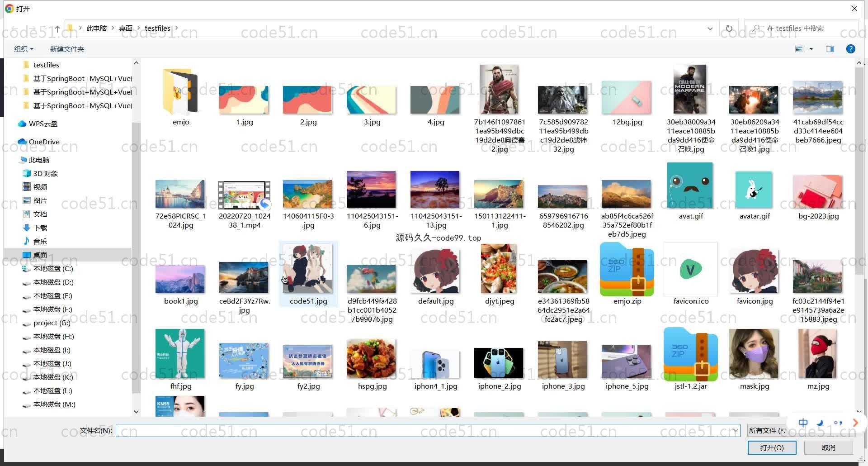Select WPS云盘 in the sidebar

click(43, 124)
